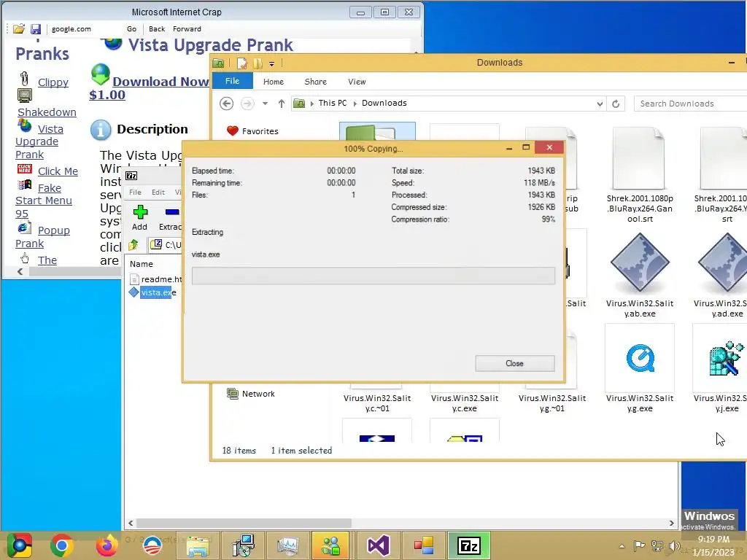Open the Edit menu in 7-Zip
This screenshot has width=747, height=560.
[158, 192]
